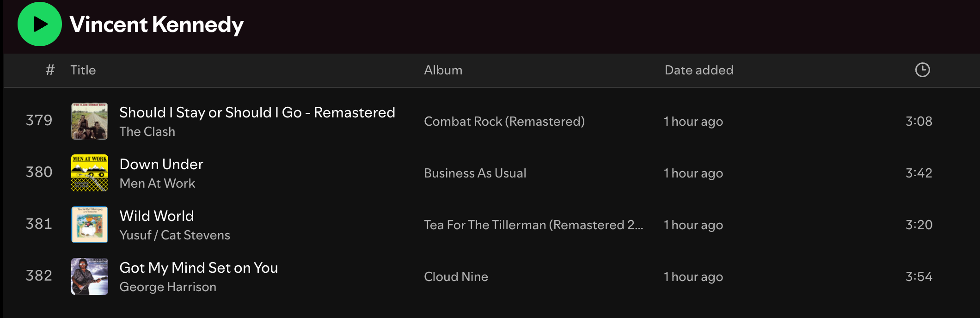
Task: Sort tracks by Title column header
Action: [83, 70]
